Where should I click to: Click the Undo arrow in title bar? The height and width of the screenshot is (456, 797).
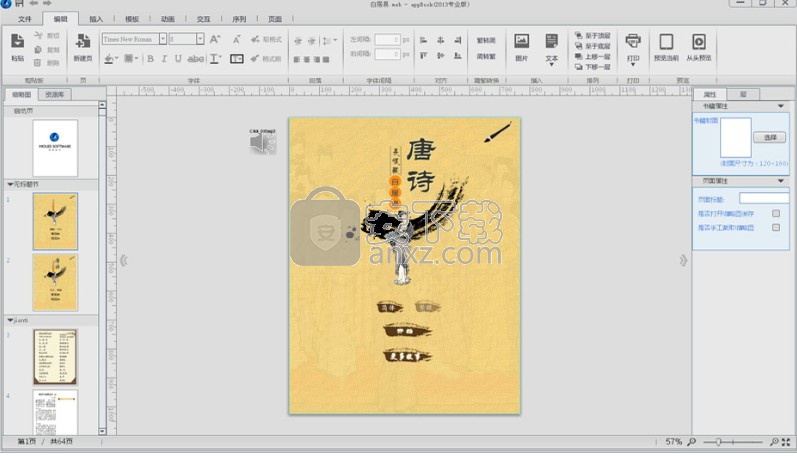pos(34,3)
